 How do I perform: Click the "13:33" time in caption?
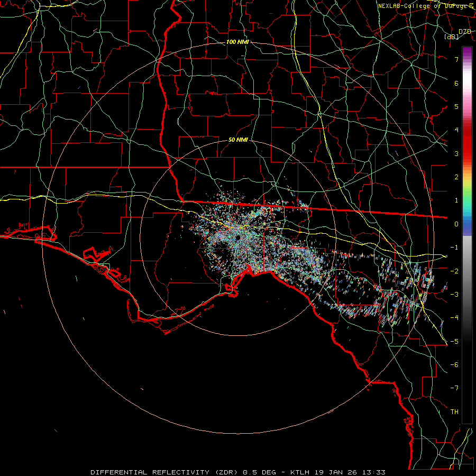tap(374, 472)
